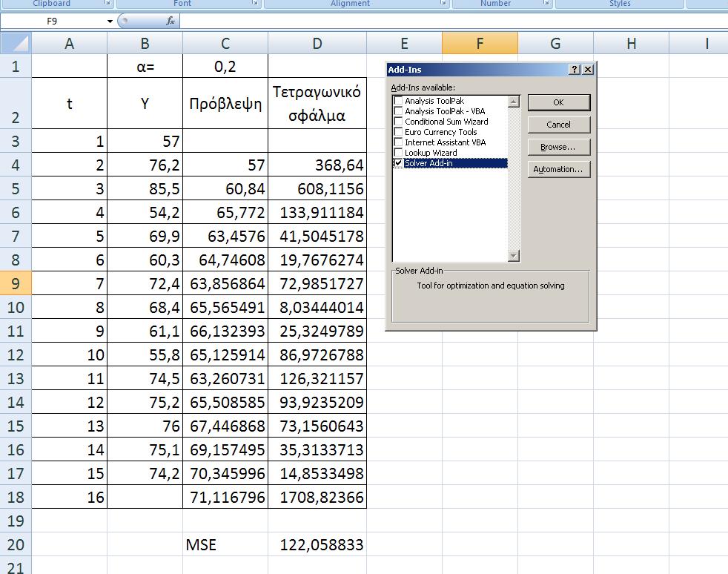Viewport: 728px width, 574px height.
Task: Tick the Euro Currency Tools checkbox
Action: tap(398, 132)
